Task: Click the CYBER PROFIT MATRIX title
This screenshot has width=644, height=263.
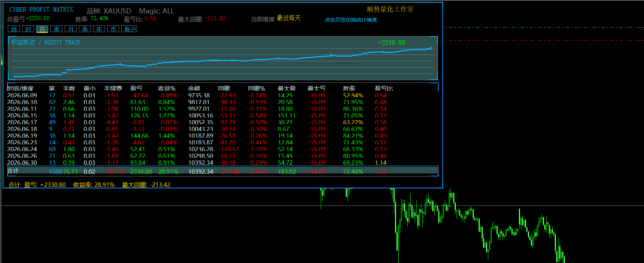Action: pos(41,10)
